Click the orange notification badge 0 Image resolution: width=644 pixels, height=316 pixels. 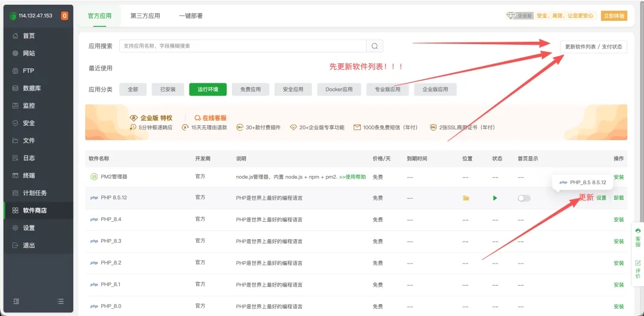pyautogui.click(x=64, y=16)
